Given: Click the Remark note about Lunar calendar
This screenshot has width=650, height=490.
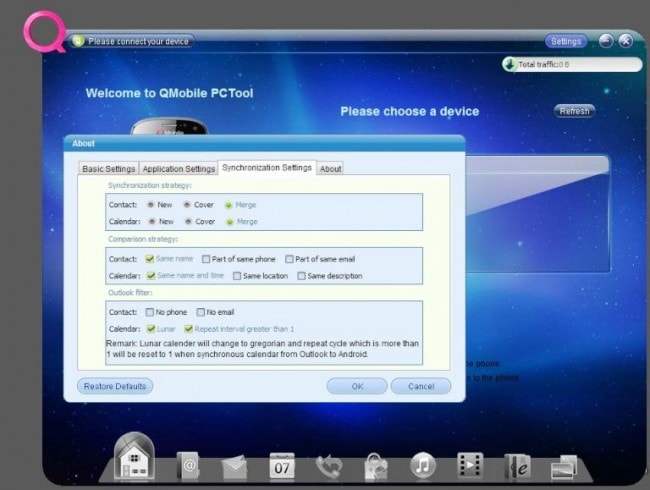Looking at the screenshot, I should click(x=262, y=349).
